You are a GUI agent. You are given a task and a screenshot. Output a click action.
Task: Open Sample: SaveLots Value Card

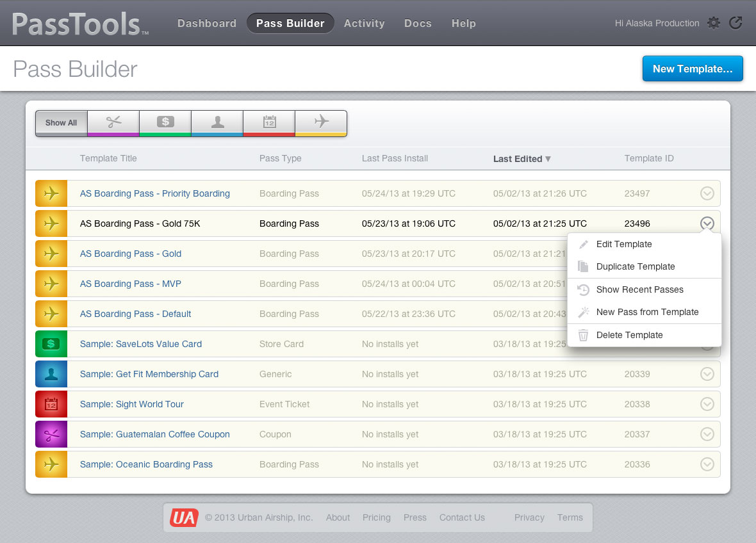[141, 344]
